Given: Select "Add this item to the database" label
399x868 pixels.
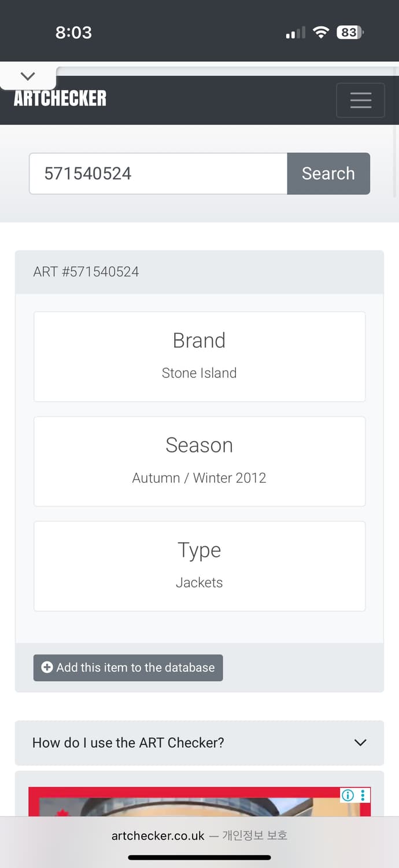Looking at the screenshot, I should point(135,667).
